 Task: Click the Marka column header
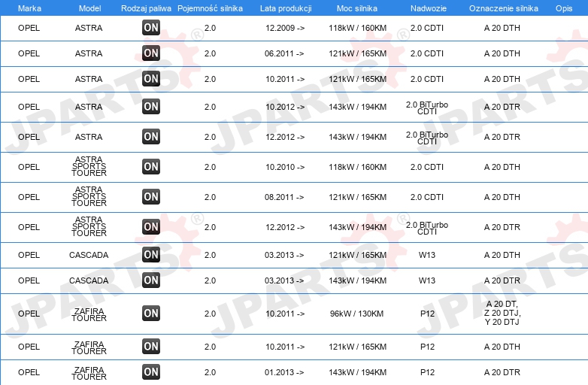[x=29, y=8]
